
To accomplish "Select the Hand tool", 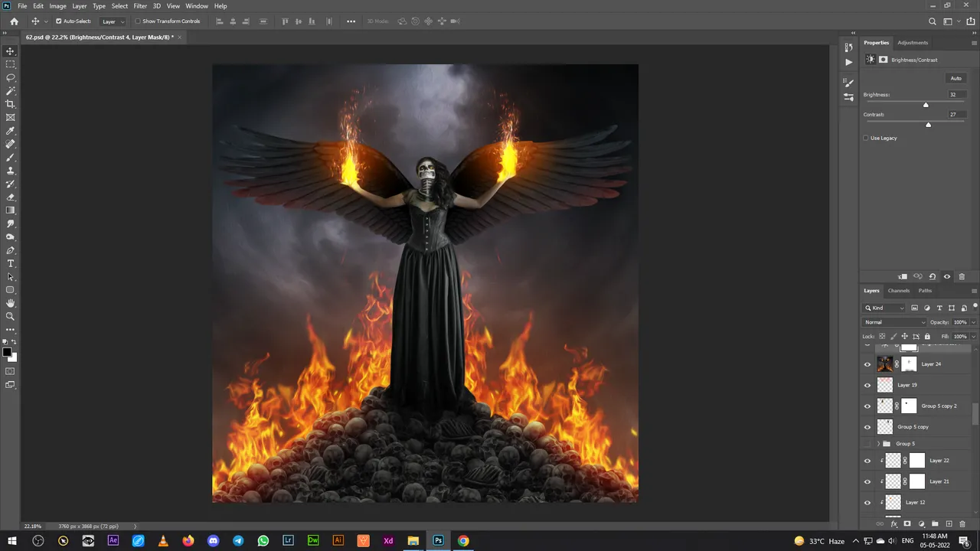I will tap(11, 303).
